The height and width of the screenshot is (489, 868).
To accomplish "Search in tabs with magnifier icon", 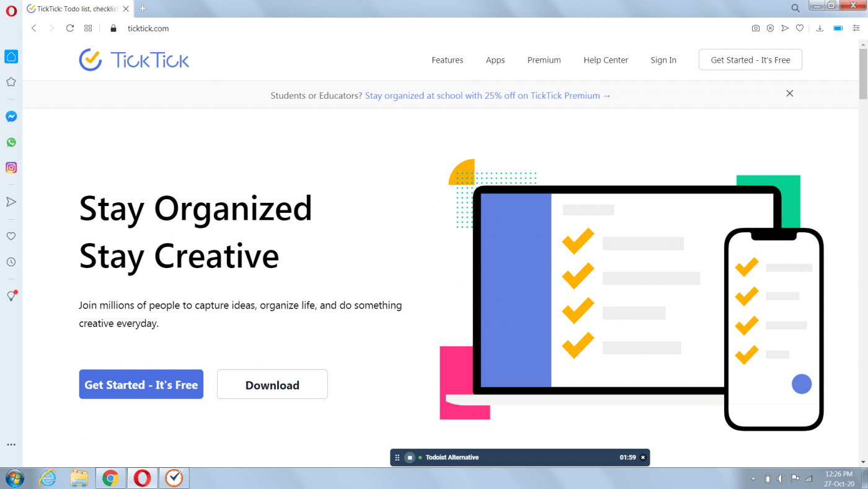I will coord(795,8).
